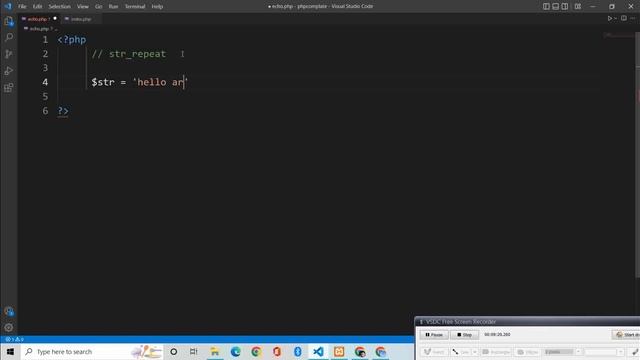Open the Manage gear in activity bar
Viewport: 640px width, 360px height.
pyautogui.click(x=9, y=327)
